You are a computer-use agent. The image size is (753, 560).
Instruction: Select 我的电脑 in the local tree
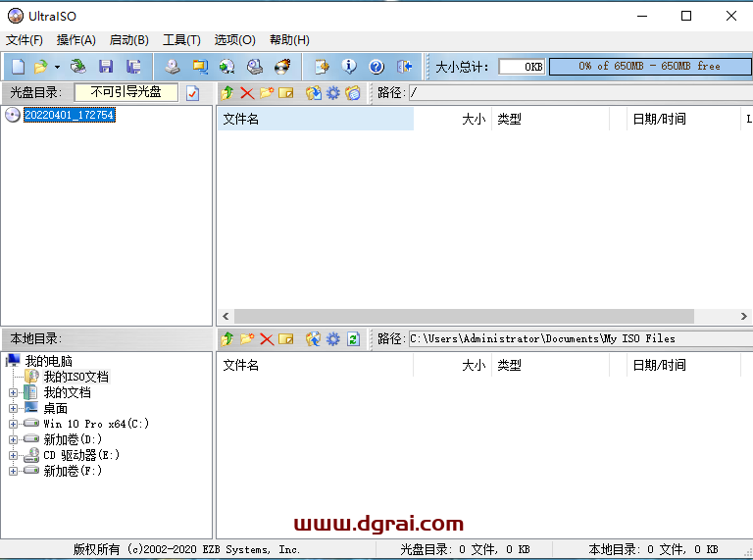click(48, 361)
